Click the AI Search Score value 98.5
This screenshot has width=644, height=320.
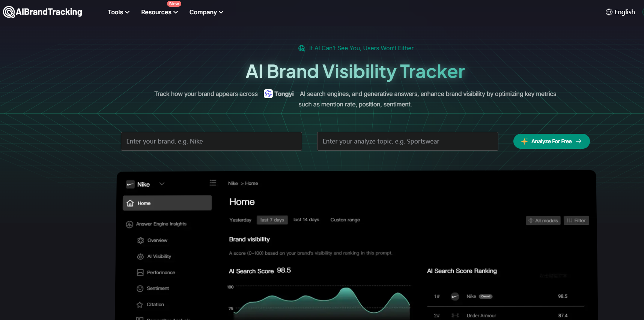click(x=284, y=270)
